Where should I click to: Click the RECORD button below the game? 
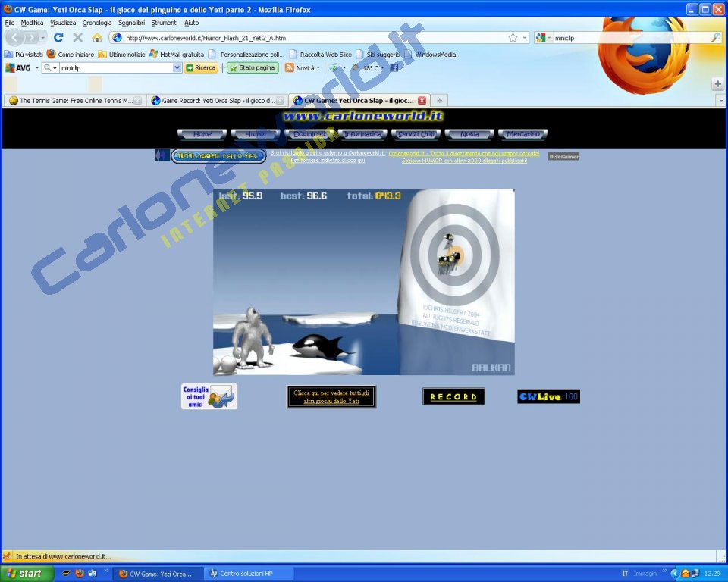[453, 396]
